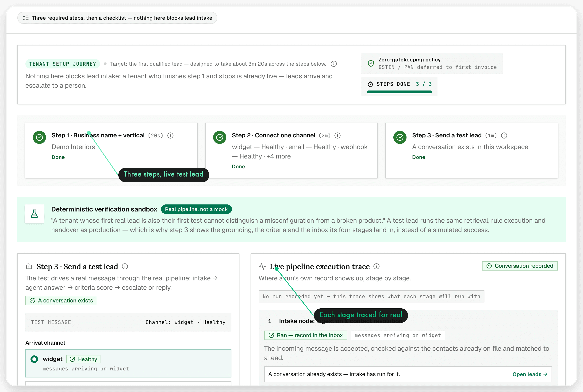Click the robot icon beside Step 3 panel heading

(29, 267)
